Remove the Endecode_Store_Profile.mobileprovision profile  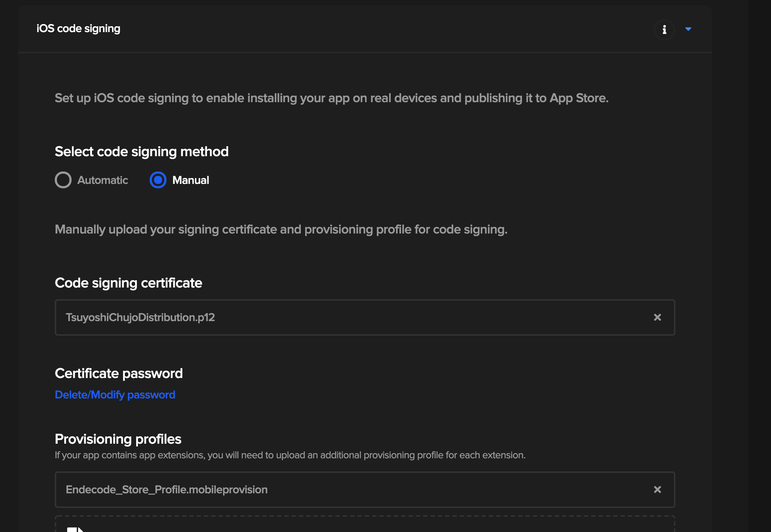[657, 490]
